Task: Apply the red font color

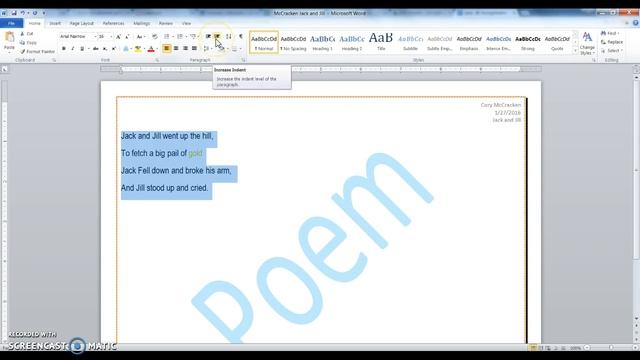Action: click(x=151, y=49)
